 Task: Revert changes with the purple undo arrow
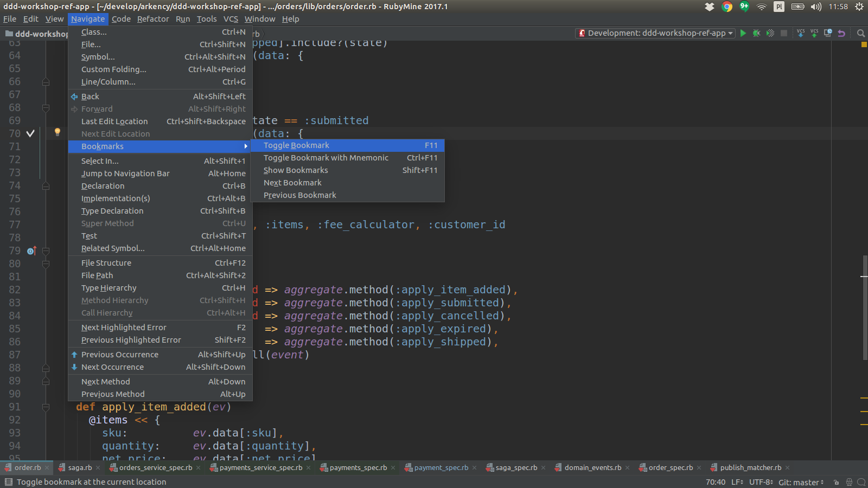pos(841,33)
